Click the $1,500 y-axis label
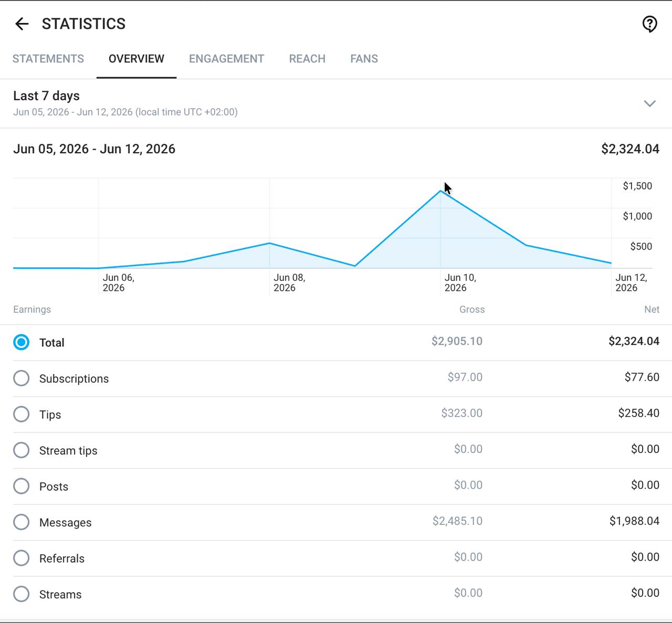The image size is (672, 623). [637, 186]
